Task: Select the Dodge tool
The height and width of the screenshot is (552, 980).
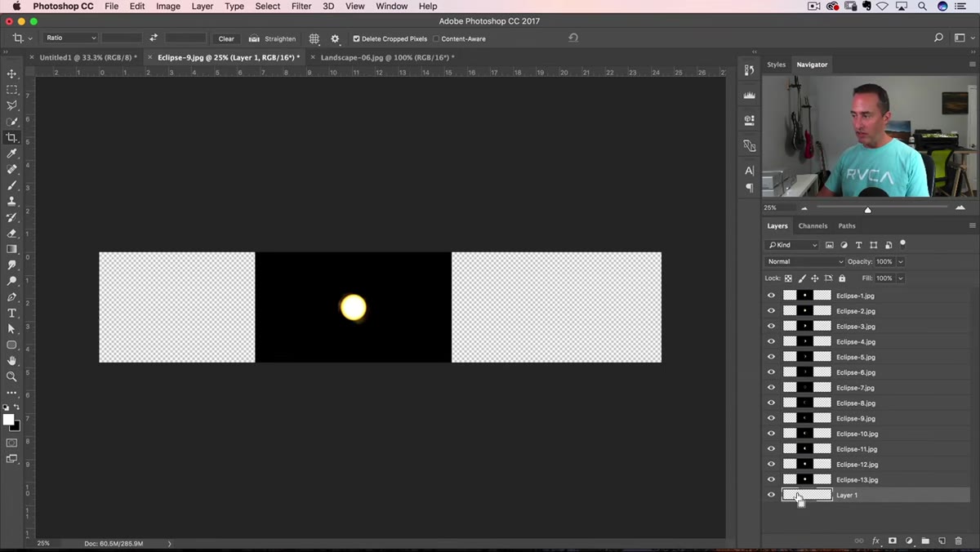Action: point(11,281)
